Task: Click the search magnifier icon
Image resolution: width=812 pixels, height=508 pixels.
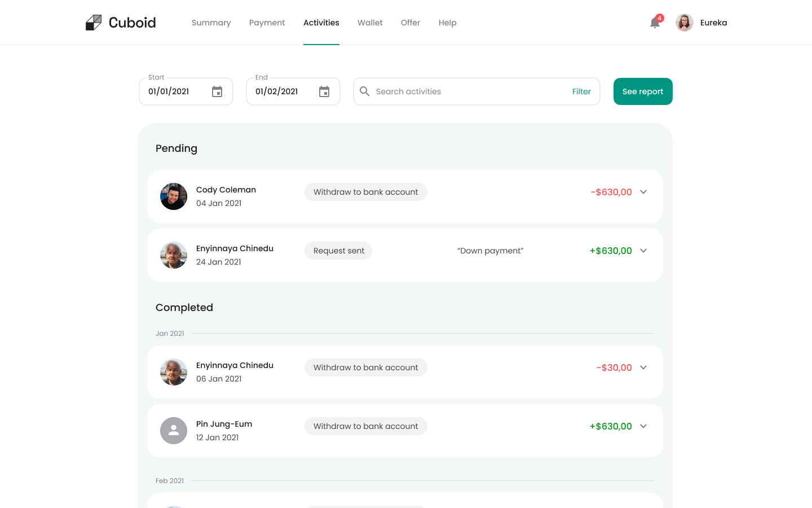Action: tap(365, 91)
